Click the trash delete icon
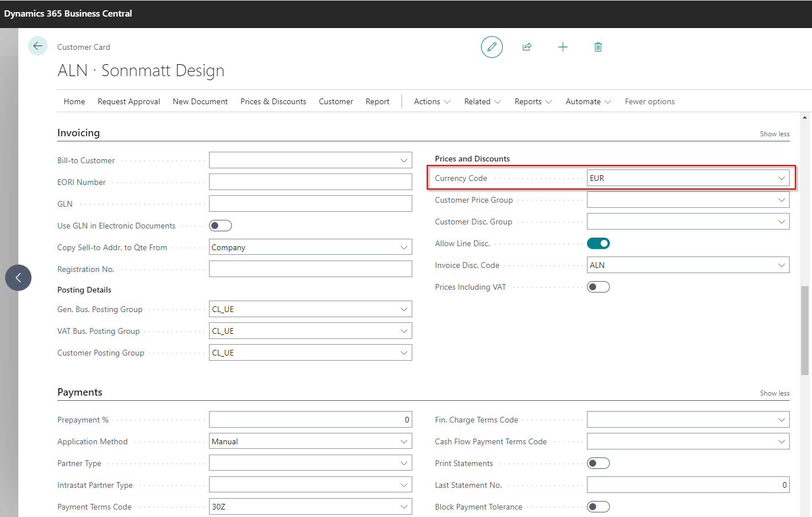The image size is (812, 517). click(x=598, y=47)
